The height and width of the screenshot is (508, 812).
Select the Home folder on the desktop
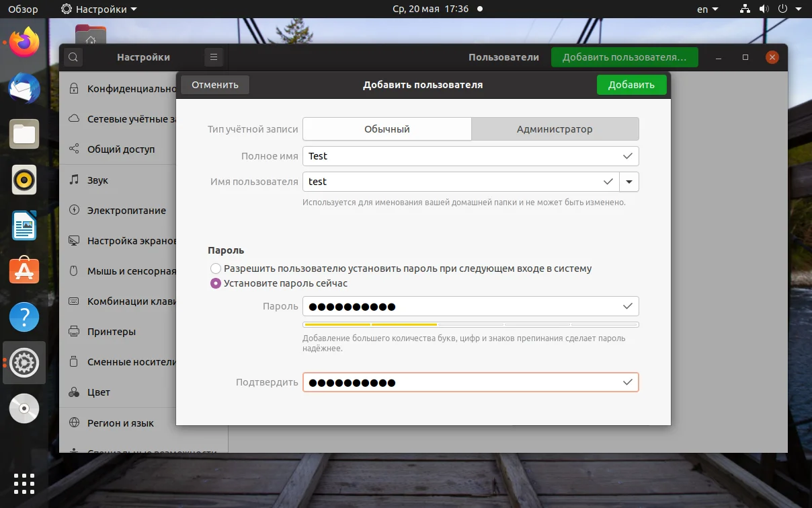coord(91,34)
